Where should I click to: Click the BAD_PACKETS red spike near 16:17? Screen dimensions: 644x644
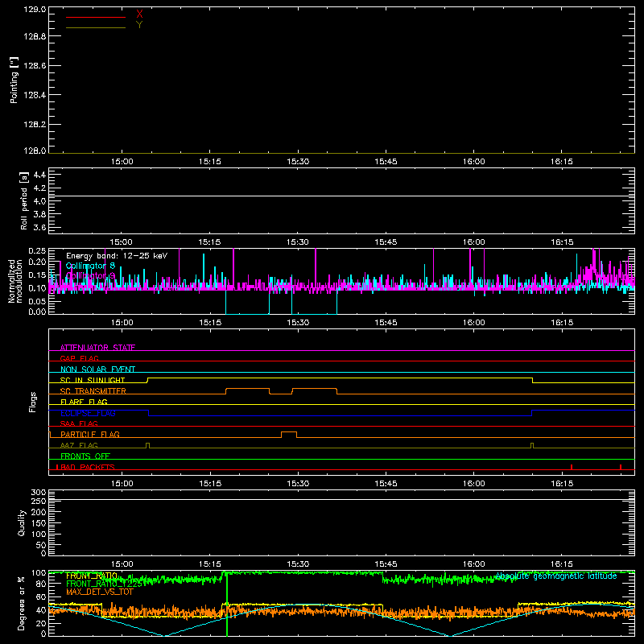pyautogui.click(x=572, y=467)
